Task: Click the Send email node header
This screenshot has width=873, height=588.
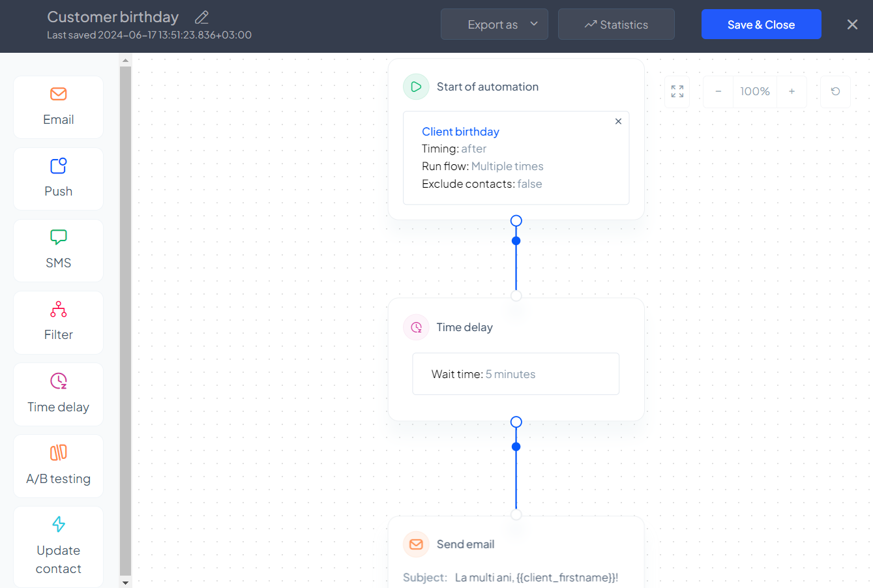Action: pyautogui.click(x=465, y=544)
